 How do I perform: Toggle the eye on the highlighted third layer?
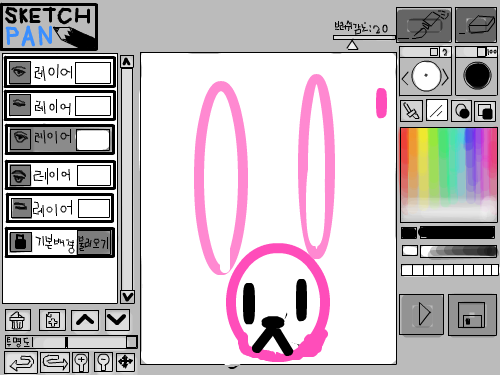[x=20, y=138]
